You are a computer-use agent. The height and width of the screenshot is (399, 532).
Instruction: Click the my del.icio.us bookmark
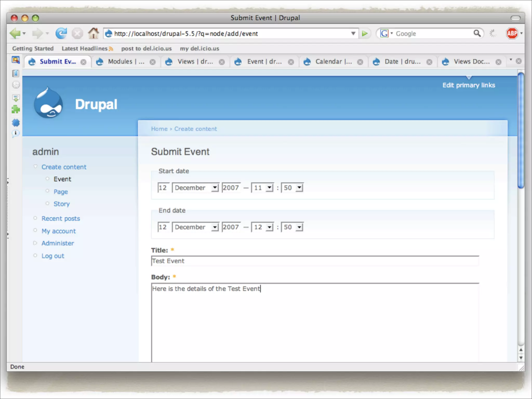(199, 49)
